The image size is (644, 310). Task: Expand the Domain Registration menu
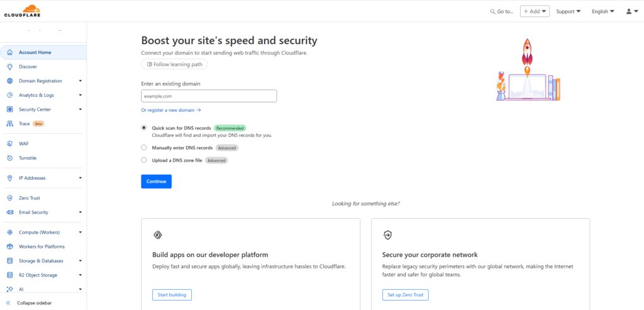80,81
